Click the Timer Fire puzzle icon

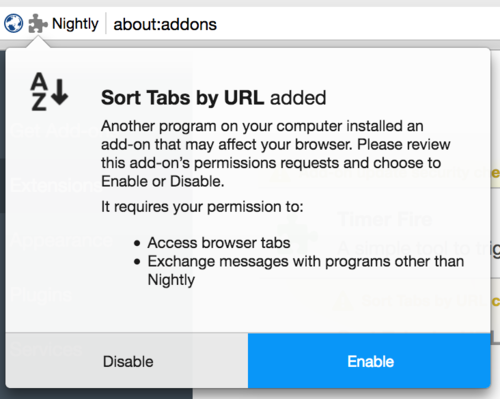tap(297, 234)
